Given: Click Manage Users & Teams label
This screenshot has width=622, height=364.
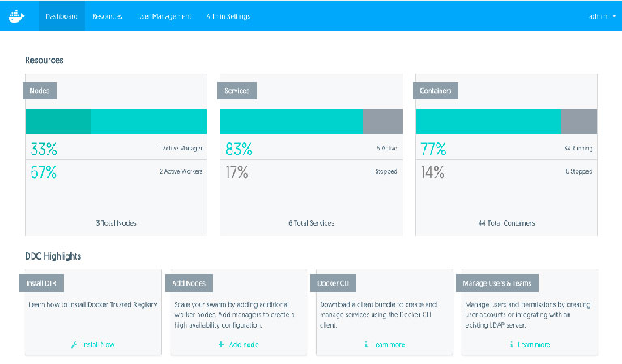Looking at the screenshot, I should click(x=497, y=283).
